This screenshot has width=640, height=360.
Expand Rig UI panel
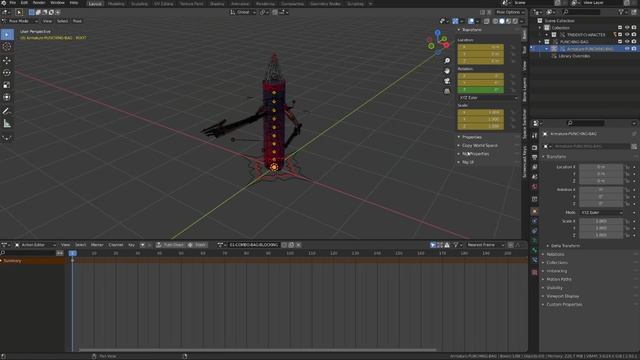coord(468,162)
